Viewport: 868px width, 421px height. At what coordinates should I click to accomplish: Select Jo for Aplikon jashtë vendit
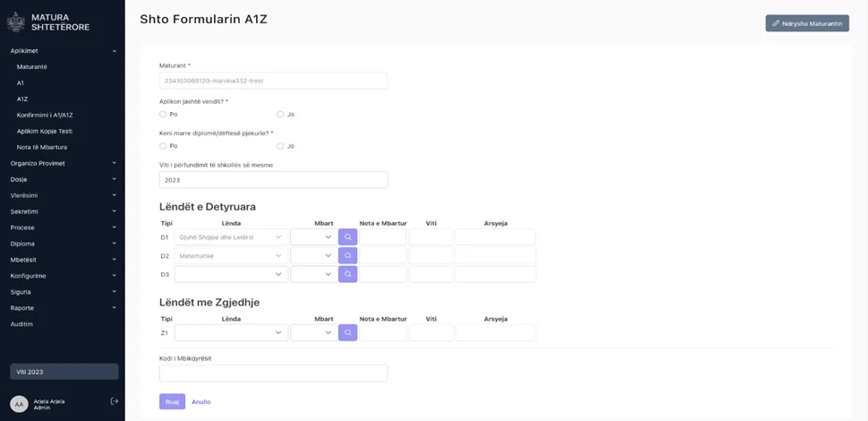(x=280, y=114)
